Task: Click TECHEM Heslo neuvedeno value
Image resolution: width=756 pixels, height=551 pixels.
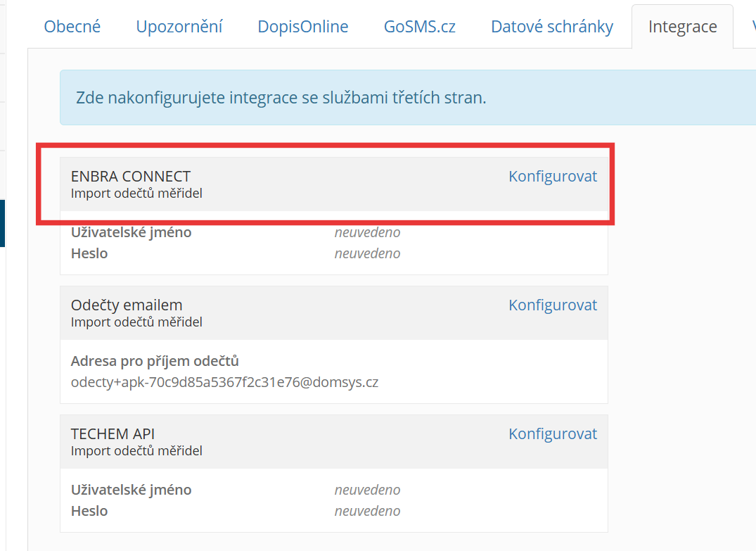Action: (x=367, y=511)
